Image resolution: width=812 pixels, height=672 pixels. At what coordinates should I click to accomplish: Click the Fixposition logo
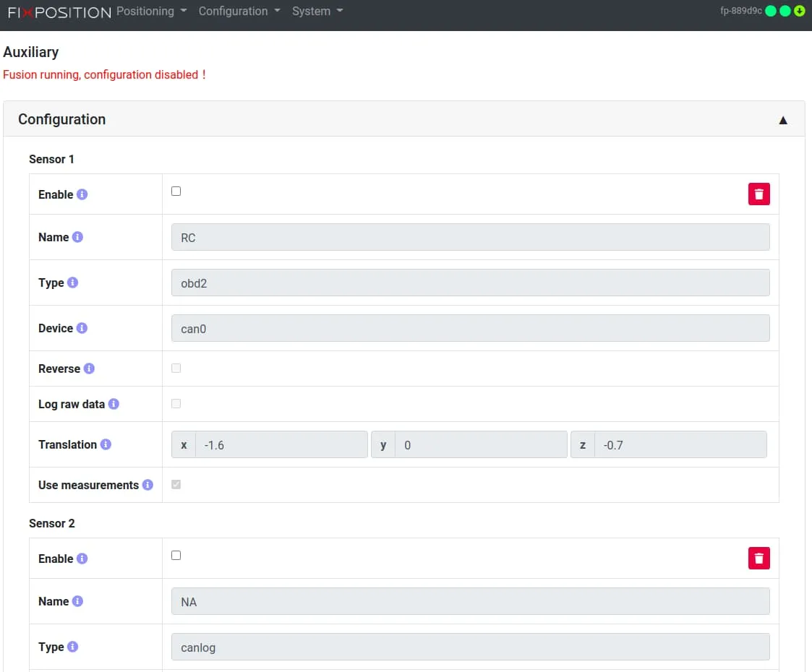pyautogui.click(x=59, y=12)
